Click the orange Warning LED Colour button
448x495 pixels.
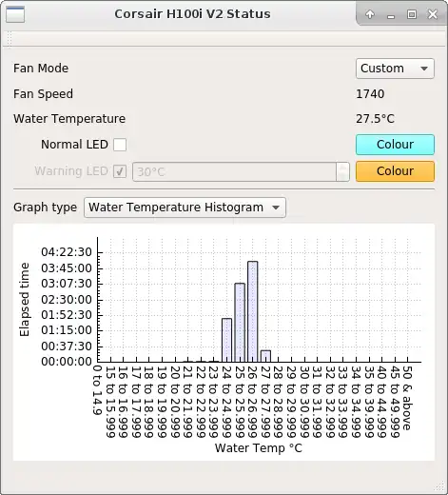(395, 171)
